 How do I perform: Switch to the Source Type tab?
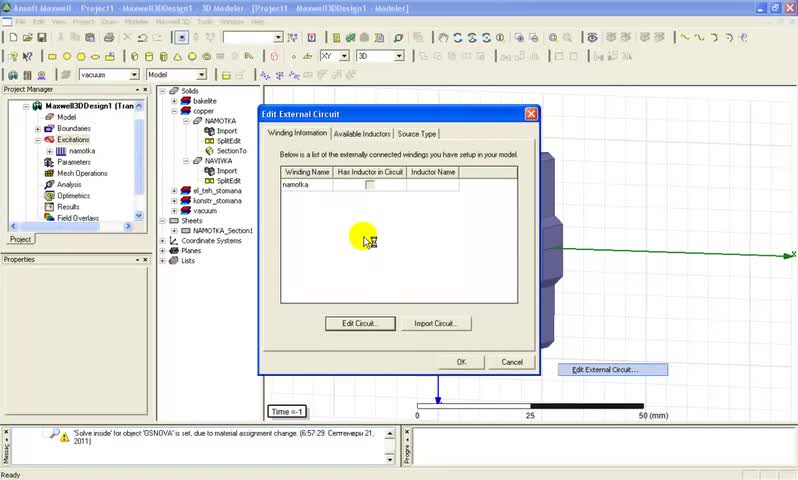(416, 134)
